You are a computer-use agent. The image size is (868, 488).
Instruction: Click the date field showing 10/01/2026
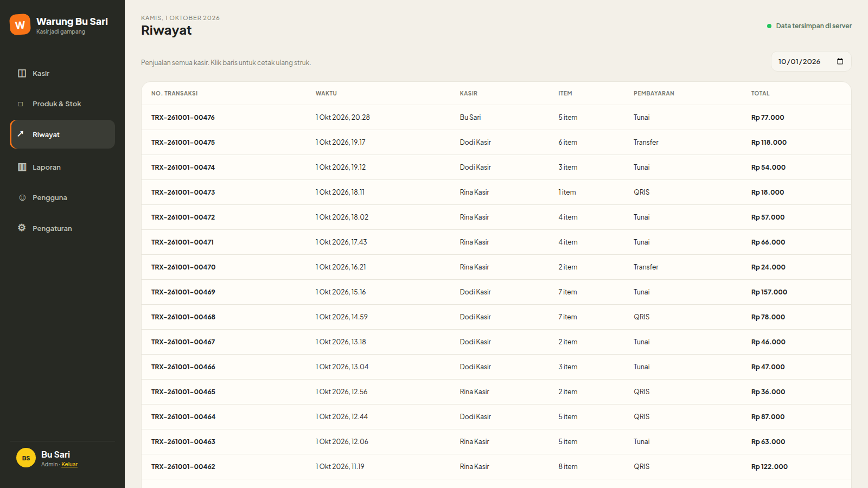click(811, 61)
